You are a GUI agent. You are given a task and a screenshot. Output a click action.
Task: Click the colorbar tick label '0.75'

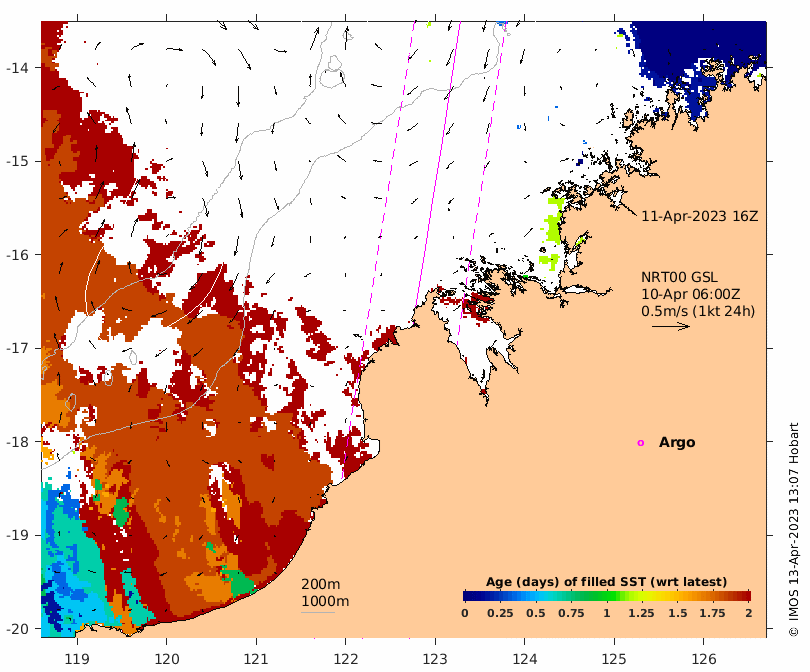click(x=571, y=613)
